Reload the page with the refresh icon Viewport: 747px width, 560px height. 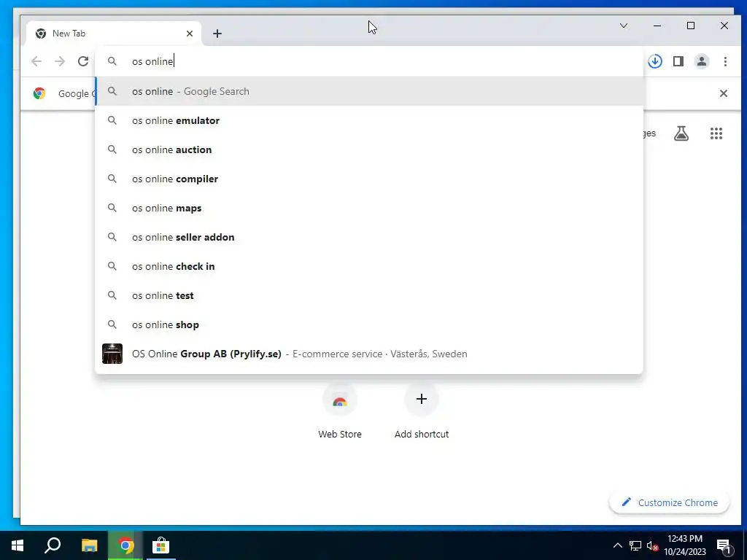pyautogui.click(x=83, y=61)
